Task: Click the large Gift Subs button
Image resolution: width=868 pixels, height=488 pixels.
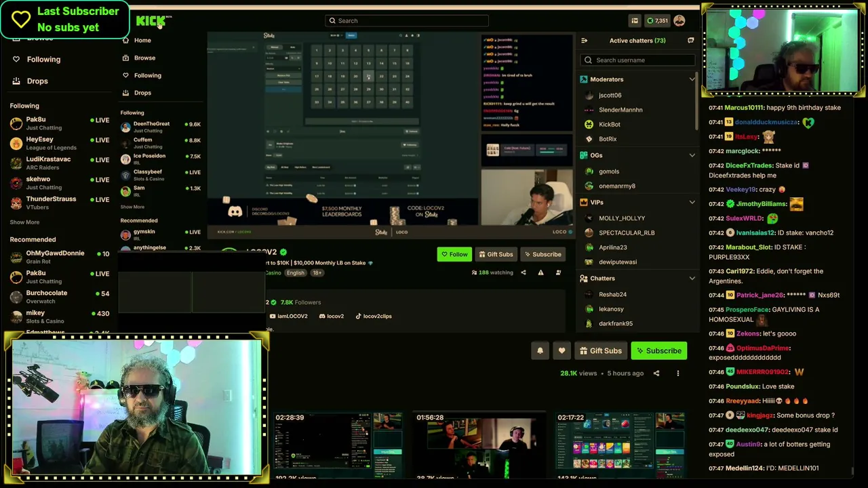Action: click(601, 350)
